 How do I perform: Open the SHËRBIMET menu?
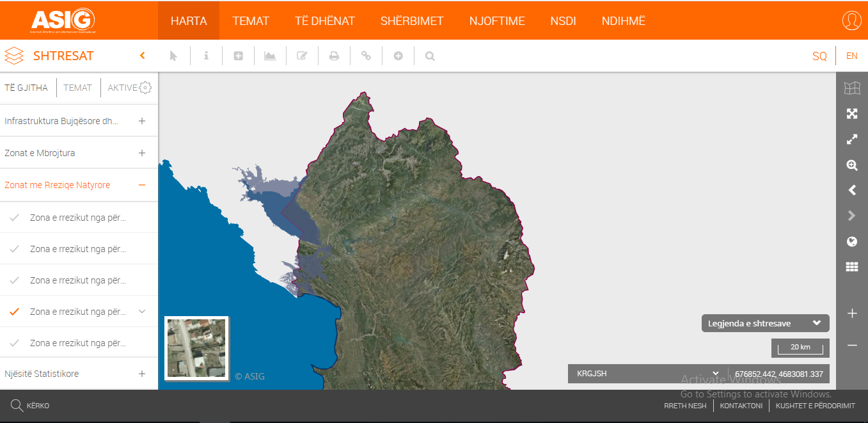coord(412,20)
